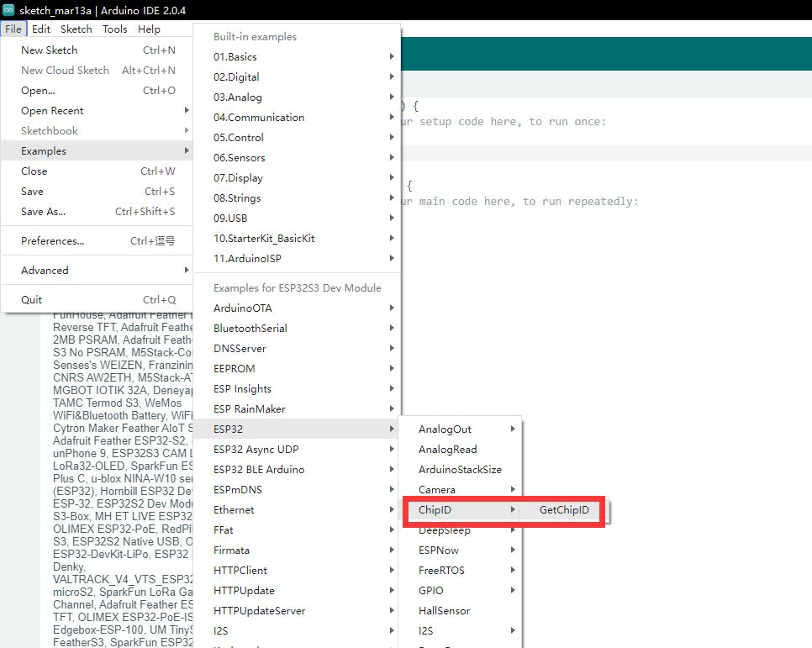Screen dimensions: 812x648
Task: Open the Sketch menu in menu bar
Action: (x=76, y=29)
